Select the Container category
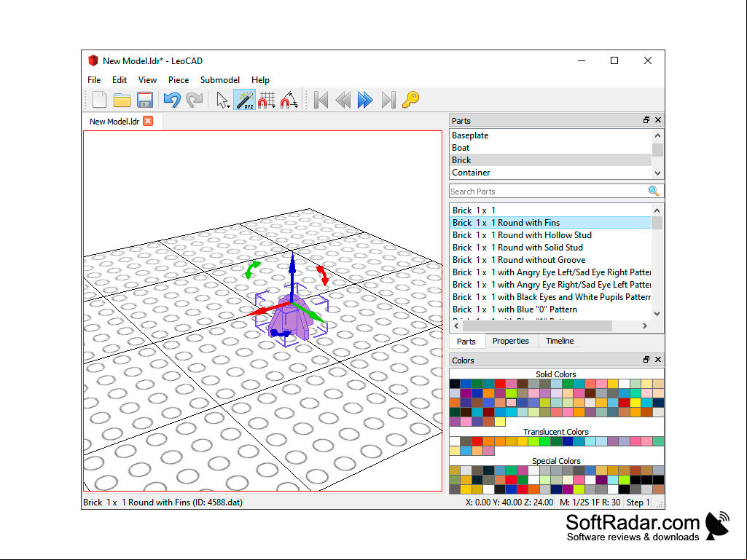 pyautogui.click(x=551, y=173)
